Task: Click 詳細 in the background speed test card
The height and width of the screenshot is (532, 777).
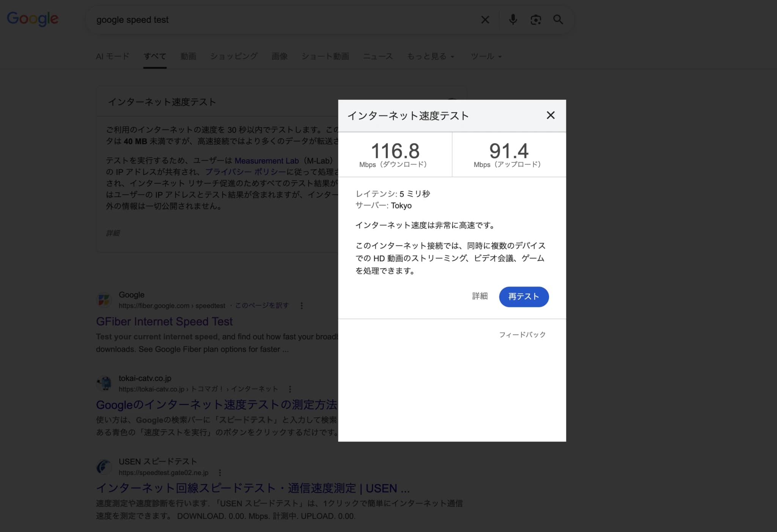Action: click(x=113, y=233)
